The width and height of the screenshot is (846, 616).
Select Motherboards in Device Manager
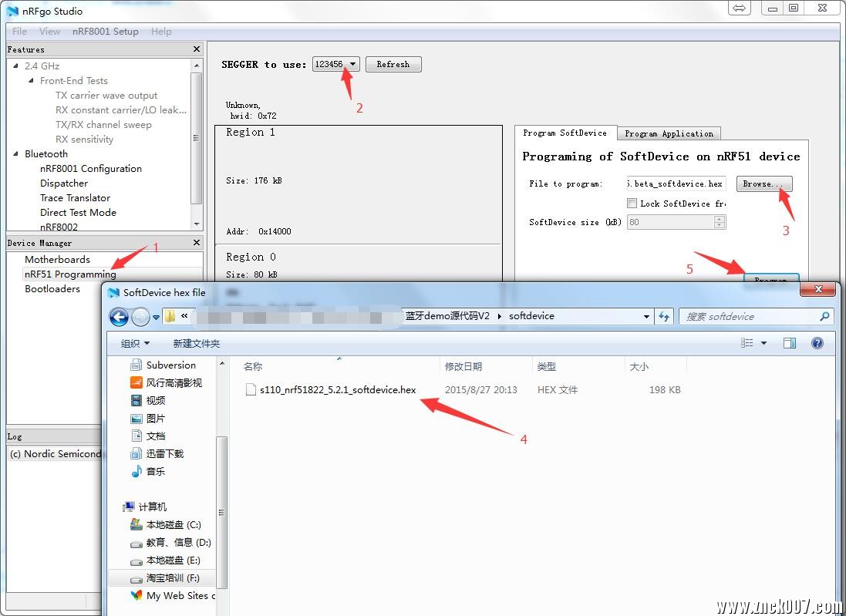click(57, 260)
